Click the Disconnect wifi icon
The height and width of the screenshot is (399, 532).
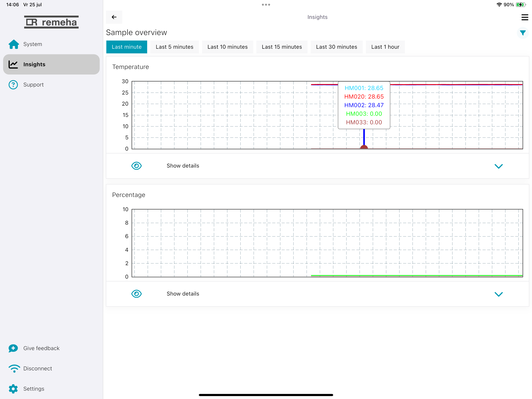(14, 368)
